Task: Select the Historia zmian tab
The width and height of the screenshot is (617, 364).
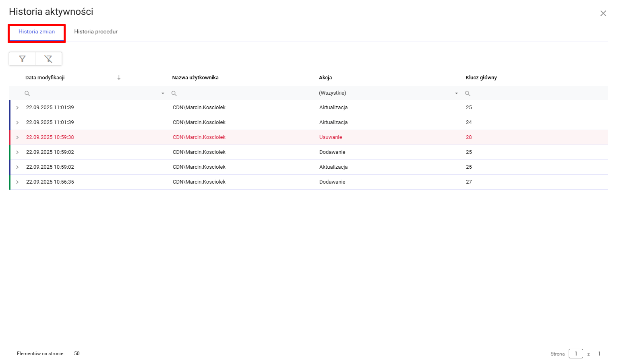Action: click(37, 32)
